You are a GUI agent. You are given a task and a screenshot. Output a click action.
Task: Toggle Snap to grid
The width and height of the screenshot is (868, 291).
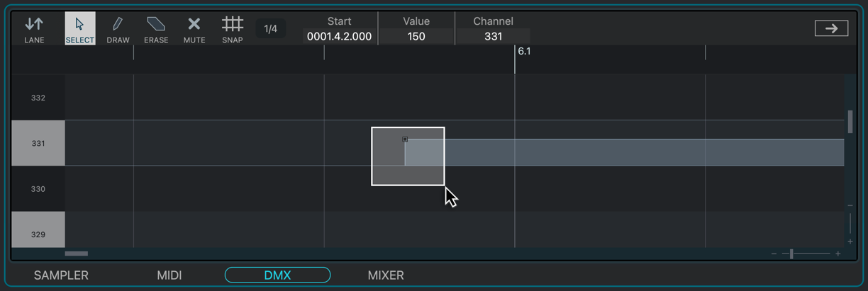232,29
